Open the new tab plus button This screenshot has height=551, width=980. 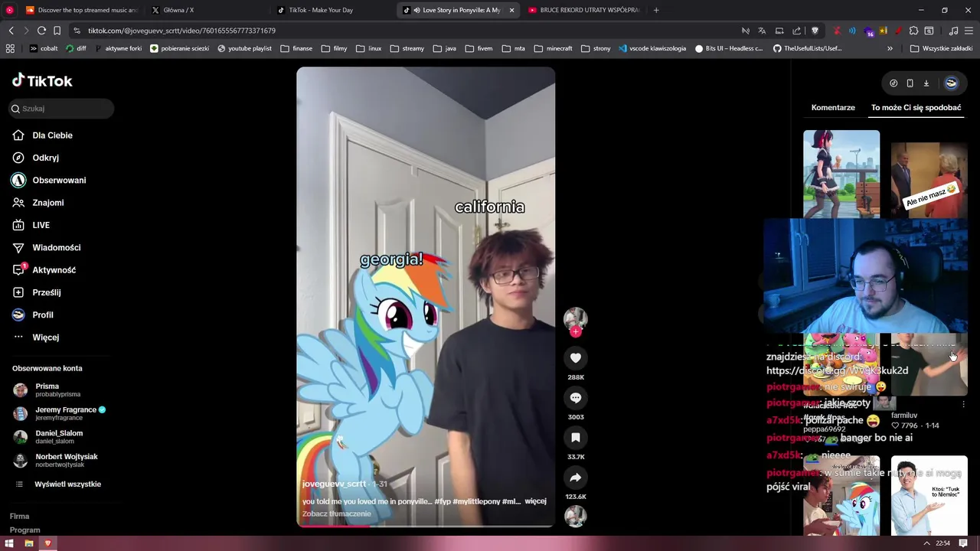[x=656, y=10]
